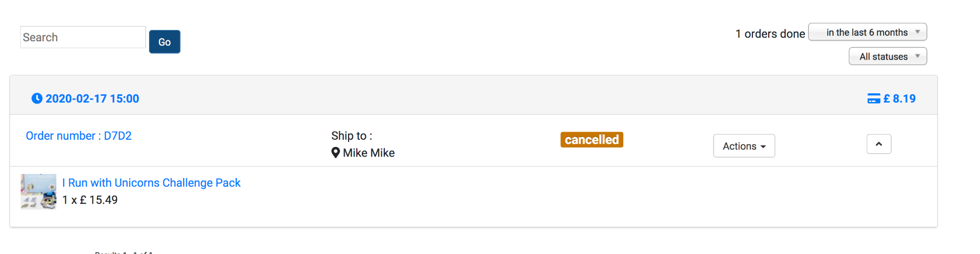The height and width of the screenshot is (254, 980).
Task: Open the 'in the last 6 months' dropdown
Action: tap(867, 32)
